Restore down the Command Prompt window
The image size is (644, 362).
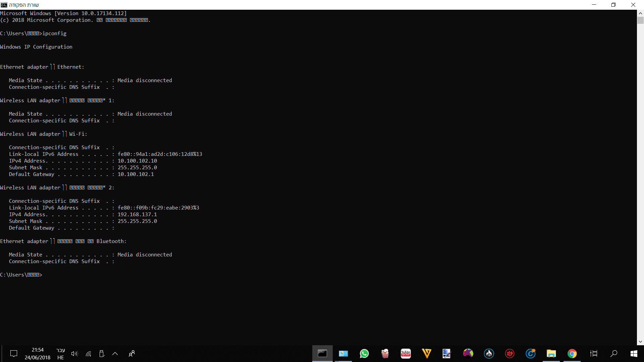613,5
